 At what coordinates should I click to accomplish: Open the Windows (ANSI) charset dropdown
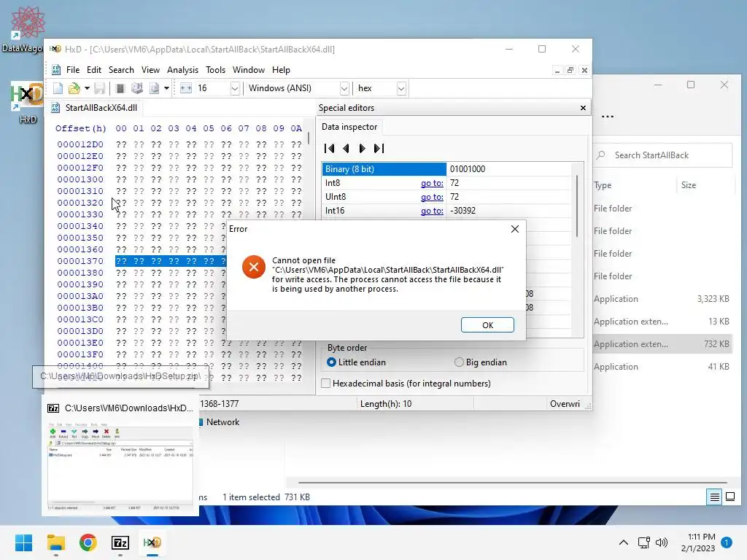point(344,88)
